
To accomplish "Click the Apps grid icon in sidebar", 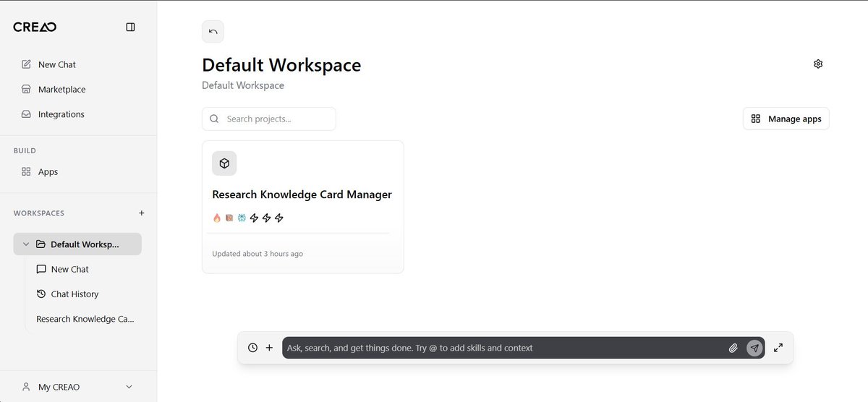I will pos(26,171).
